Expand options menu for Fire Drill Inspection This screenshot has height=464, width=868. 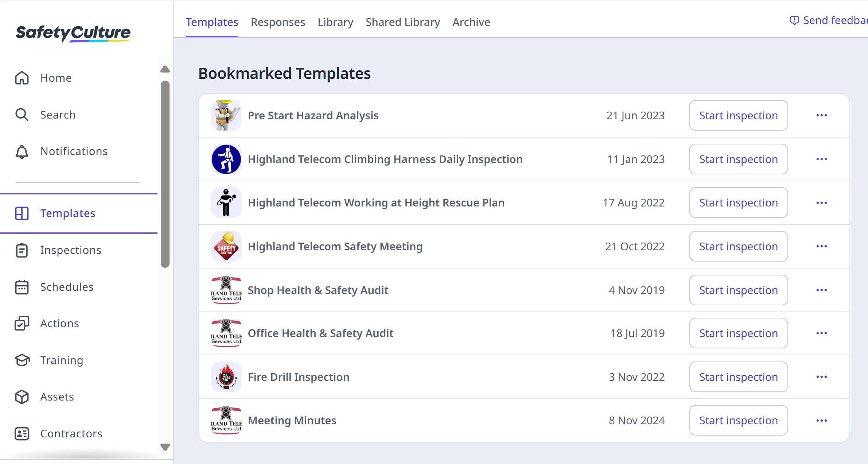(821, 377)
